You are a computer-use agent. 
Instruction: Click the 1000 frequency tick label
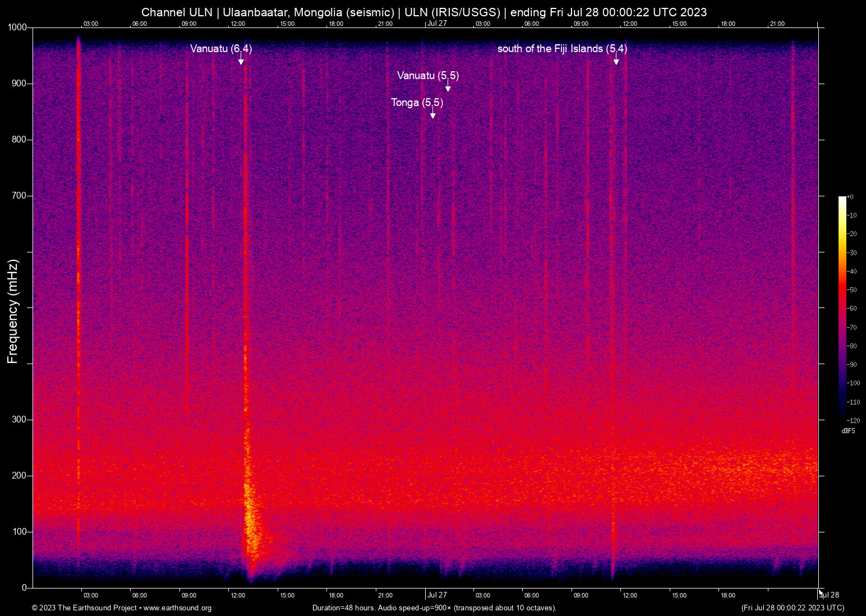17,27
